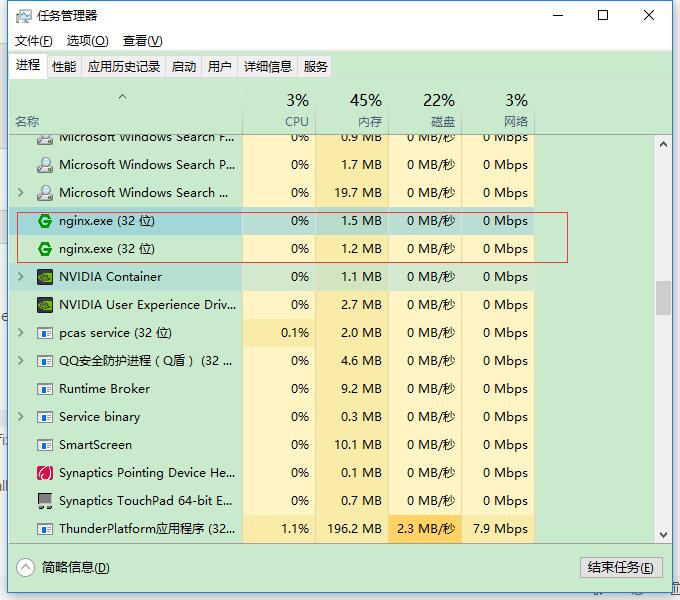Screen dimensions: 680x600
Task: Click the Service binary icon
Action: tap(45, 417)
